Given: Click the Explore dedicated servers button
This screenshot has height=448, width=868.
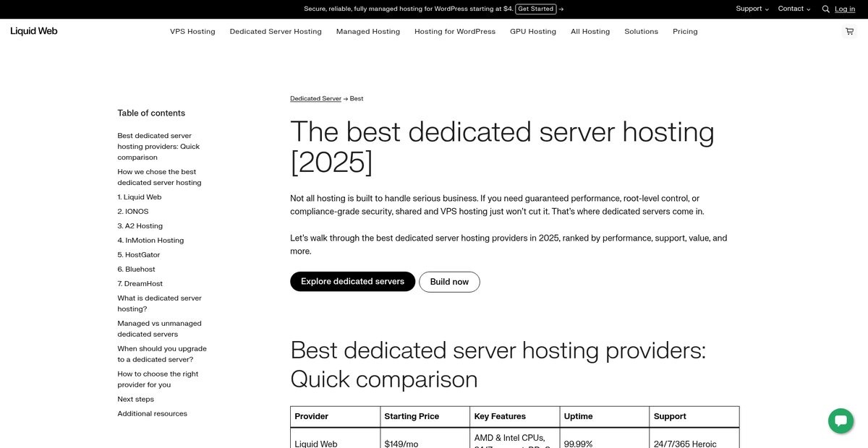Looking at the screenshot, I should 353,282.
